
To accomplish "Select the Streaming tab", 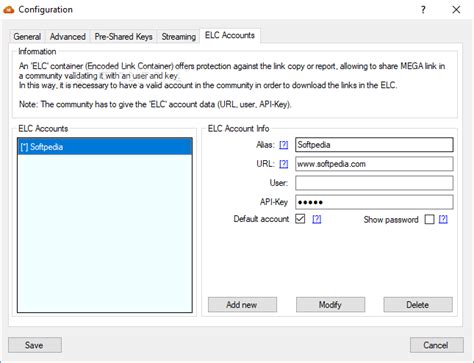I will pyautogui.click(x=178, y=36).
